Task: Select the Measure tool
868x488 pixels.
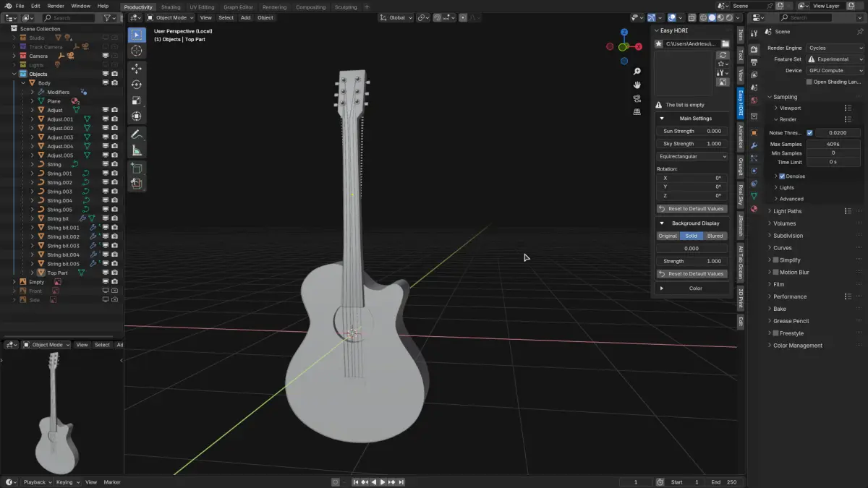Action: (x=137, y=150)
